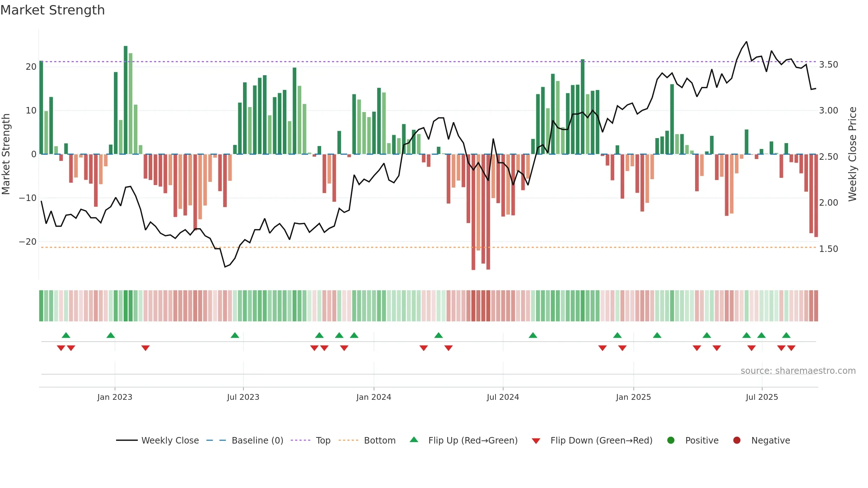The image size is (868, 488).
Task: Click the last red cell of the heat strip
Action: [816, 306]
